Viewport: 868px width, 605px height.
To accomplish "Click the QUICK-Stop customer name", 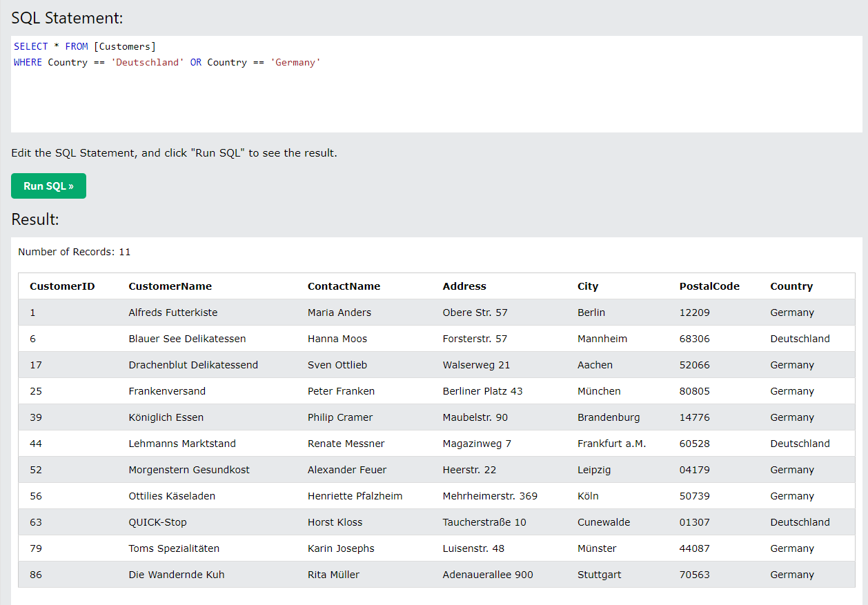I will [158, 522].
